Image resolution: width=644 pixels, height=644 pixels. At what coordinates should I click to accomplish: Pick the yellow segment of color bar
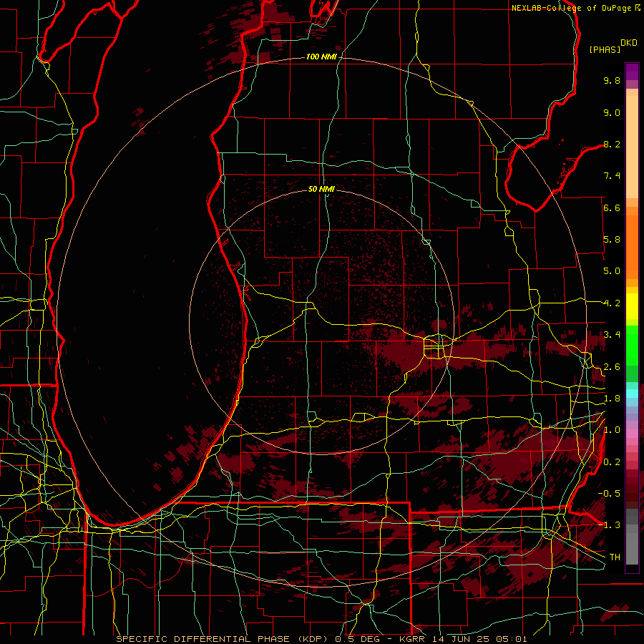[632, 306]
